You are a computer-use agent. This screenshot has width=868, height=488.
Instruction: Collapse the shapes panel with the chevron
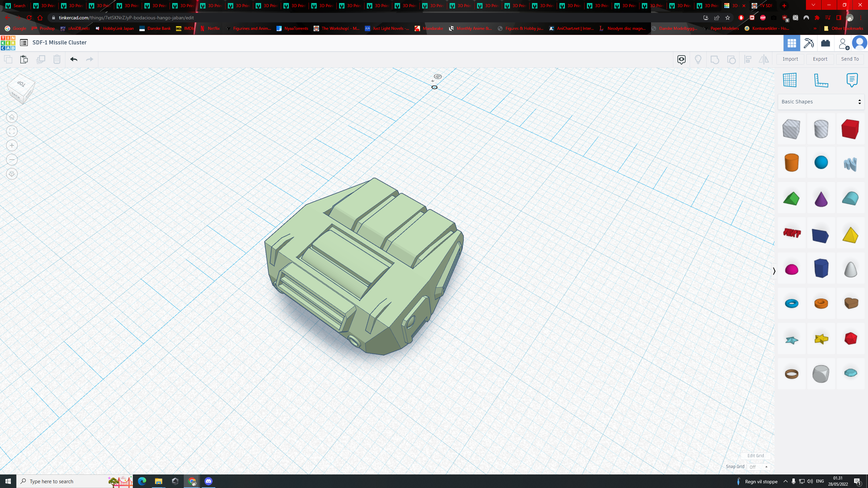click(x=774, y=271)
